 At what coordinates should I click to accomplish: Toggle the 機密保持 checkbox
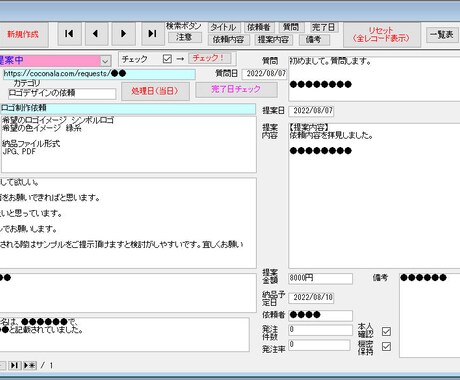(x=386, y=347)
